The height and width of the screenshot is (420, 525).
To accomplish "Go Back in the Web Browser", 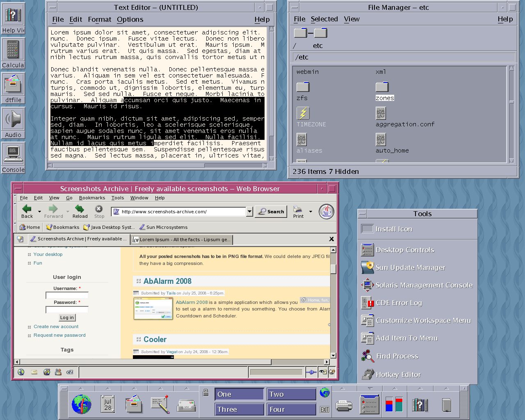I will (x=27, y=211).
